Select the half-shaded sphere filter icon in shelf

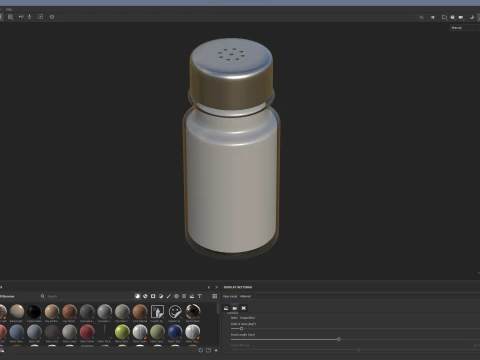click(x=161, y=296)
